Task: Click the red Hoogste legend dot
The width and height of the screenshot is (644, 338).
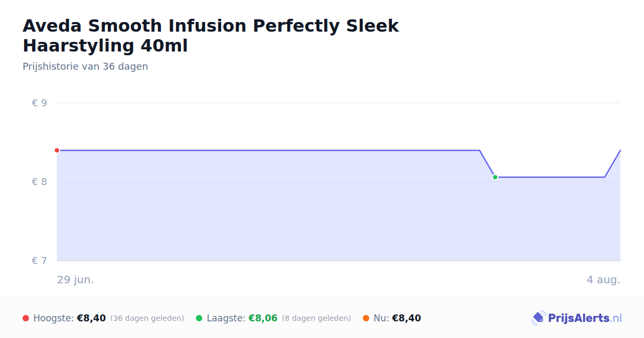Action: coord(26,318)
